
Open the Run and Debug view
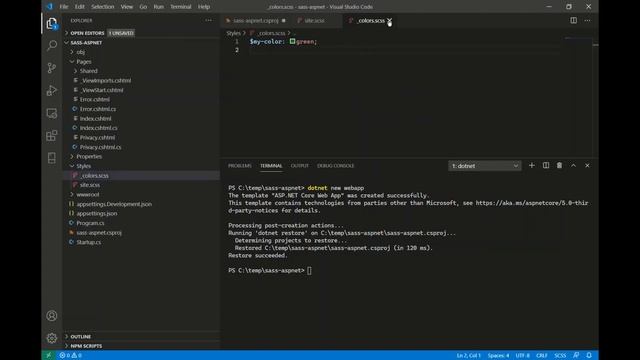(x=52, y=90)
